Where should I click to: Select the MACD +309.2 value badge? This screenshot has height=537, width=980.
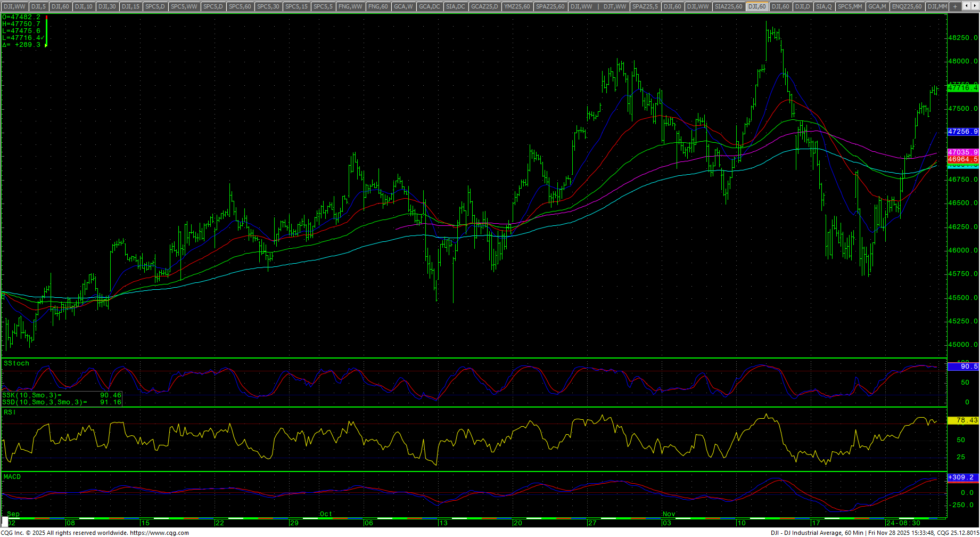963,477
